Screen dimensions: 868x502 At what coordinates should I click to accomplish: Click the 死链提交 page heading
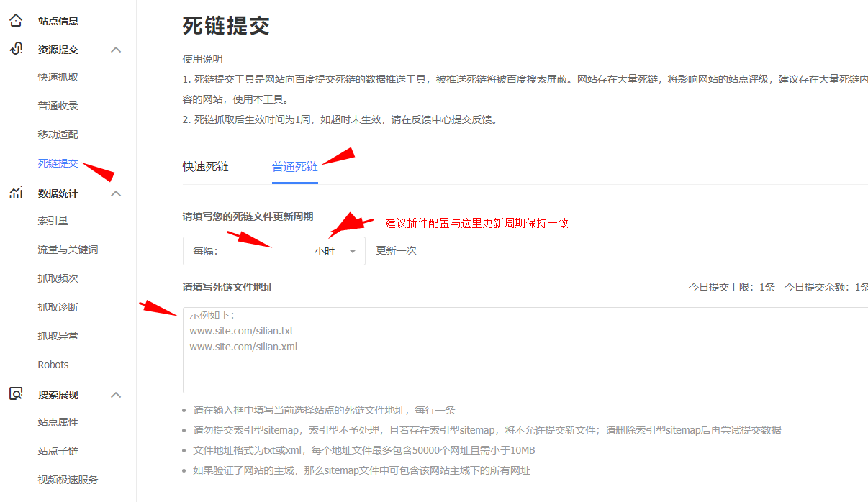pyautogui.click(x=226, y=26)
